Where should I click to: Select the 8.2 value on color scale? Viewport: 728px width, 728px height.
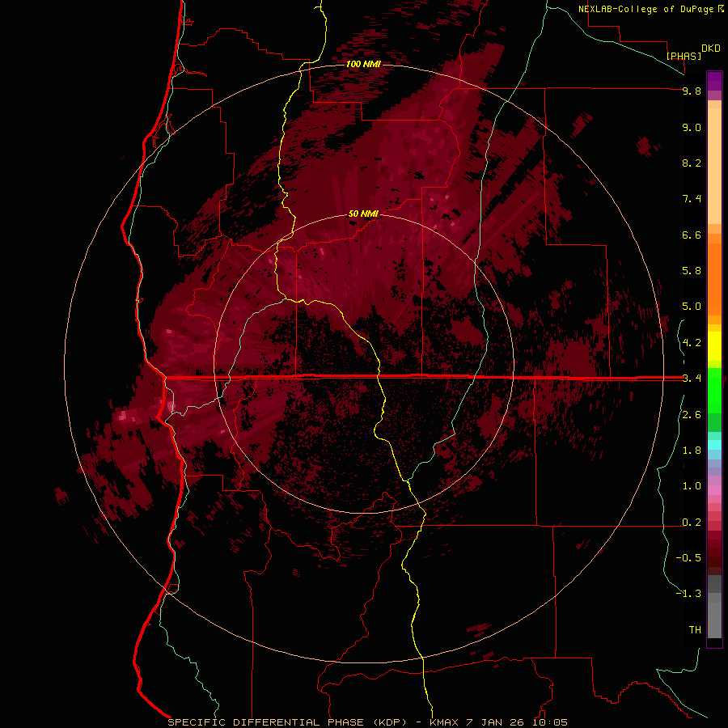tap(692, 163)
